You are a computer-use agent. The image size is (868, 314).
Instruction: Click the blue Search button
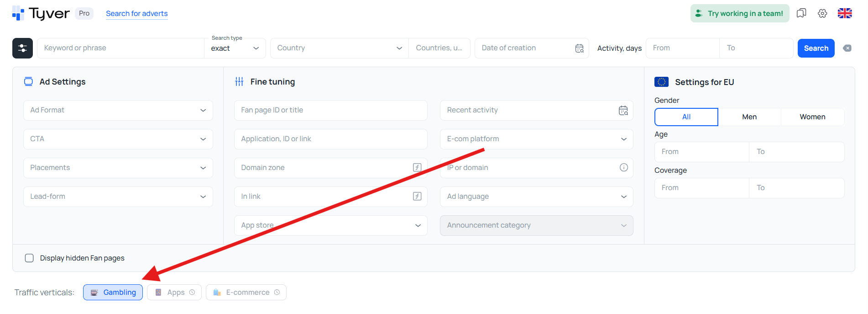pyautogui.click(x=816, y=48)
